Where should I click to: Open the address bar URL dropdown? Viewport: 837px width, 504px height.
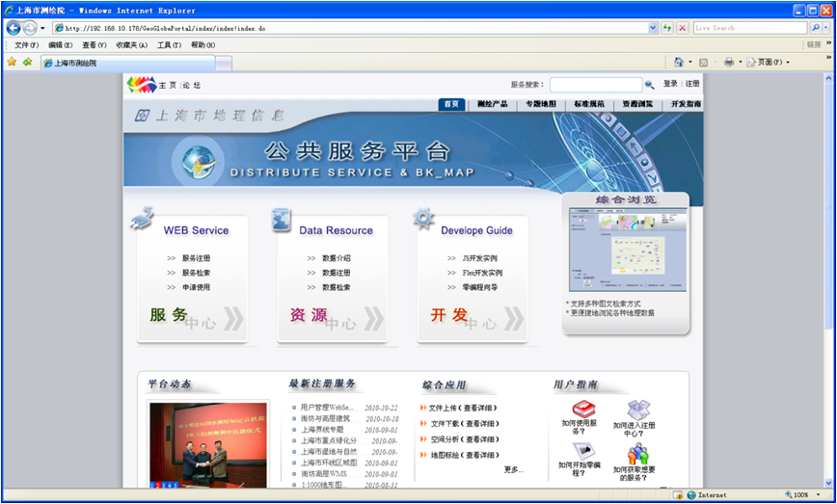[x=653, y=28]
